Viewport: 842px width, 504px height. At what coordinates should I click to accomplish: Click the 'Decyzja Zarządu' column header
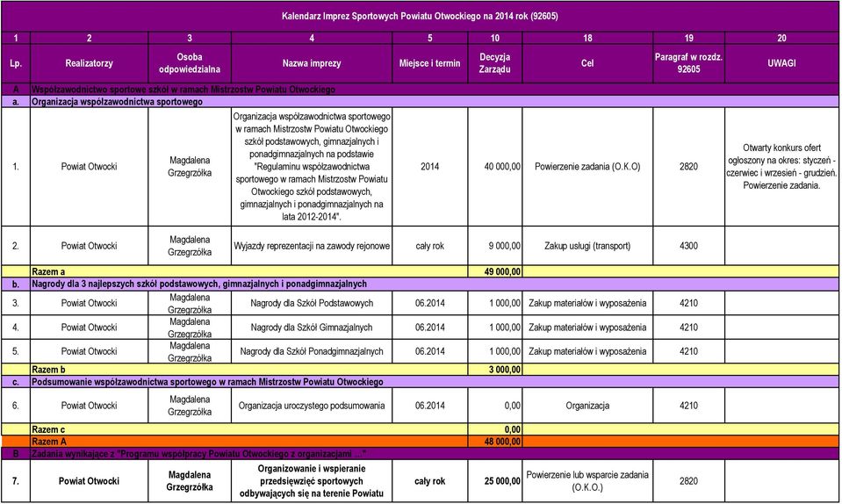494,63
